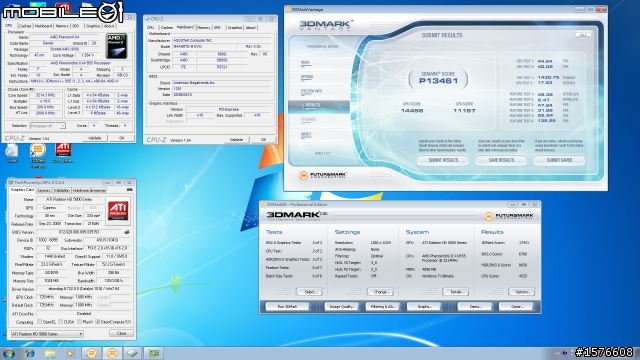
Task: Open Demo in 3DMark06
Action: [475, 306]
